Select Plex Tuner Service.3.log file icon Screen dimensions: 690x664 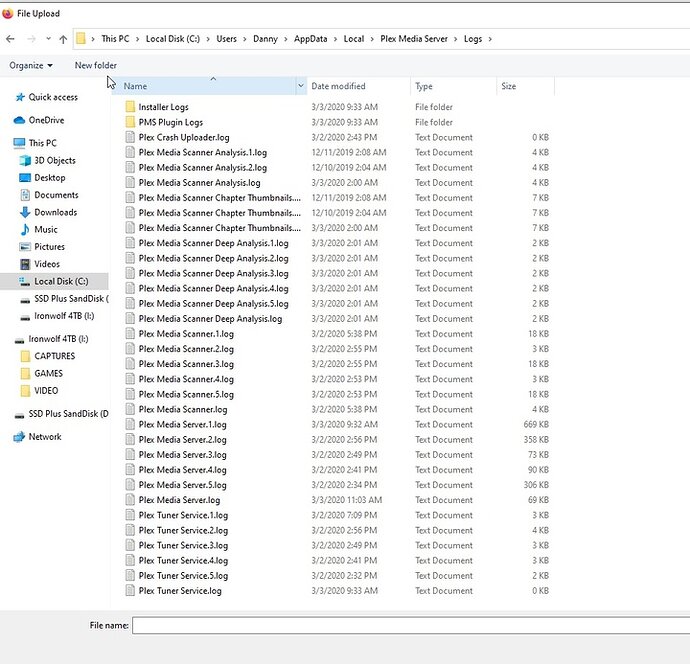coord(130,545)
